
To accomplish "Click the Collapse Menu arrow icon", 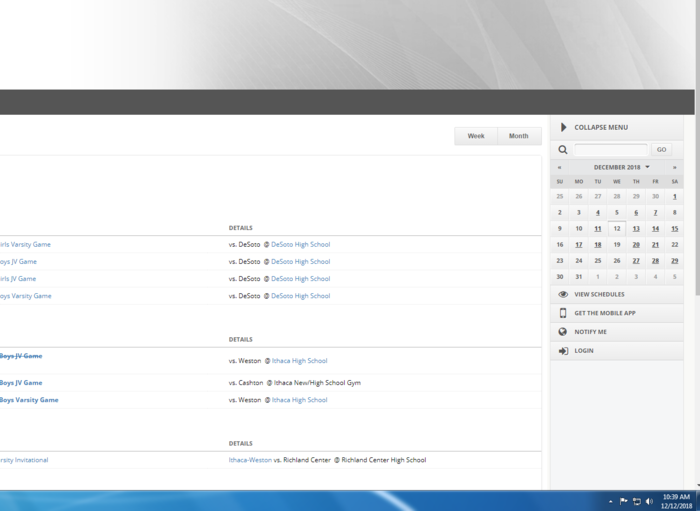I will pyautogui.click(x=563, y=127).
